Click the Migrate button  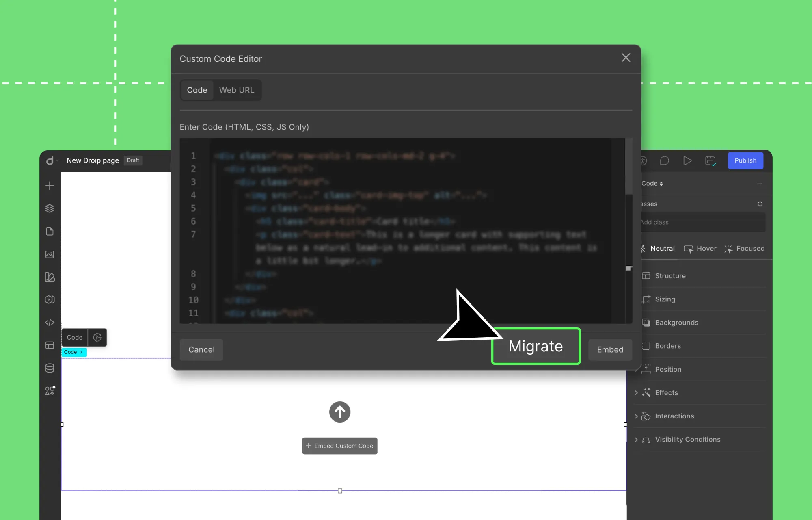coord(536,346)
